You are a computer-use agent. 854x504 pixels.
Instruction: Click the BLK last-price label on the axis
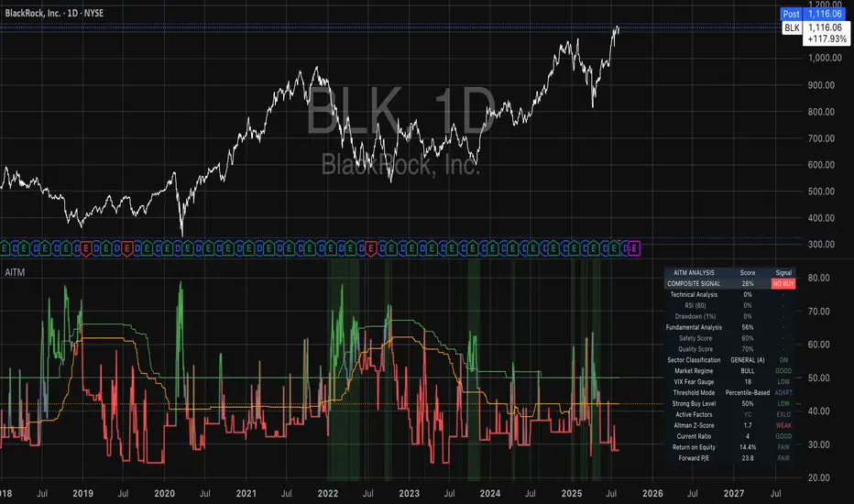pos(792,27)
